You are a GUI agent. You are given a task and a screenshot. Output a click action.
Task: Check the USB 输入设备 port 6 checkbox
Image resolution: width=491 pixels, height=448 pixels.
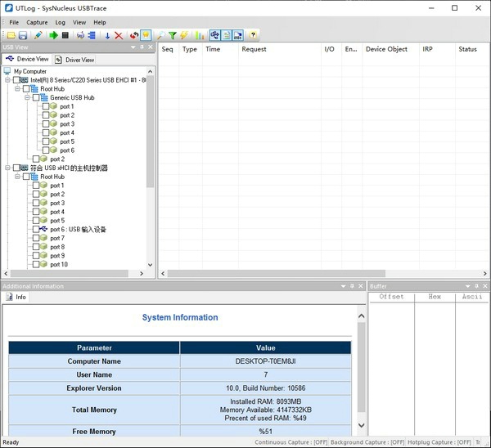36,230
